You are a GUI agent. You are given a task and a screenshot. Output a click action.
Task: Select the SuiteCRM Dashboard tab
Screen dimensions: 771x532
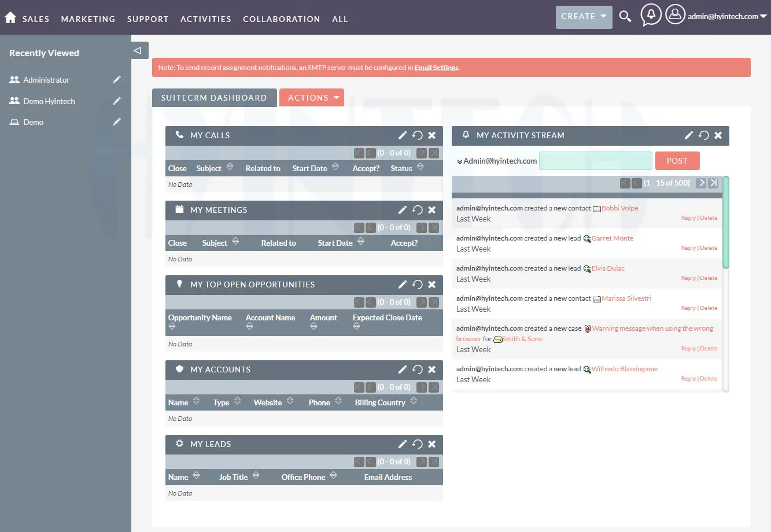213,98
